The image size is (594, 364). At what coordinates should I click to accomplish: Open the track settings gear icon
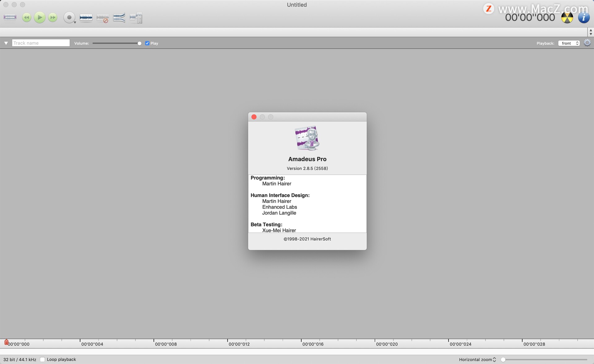tap(587, 43)
